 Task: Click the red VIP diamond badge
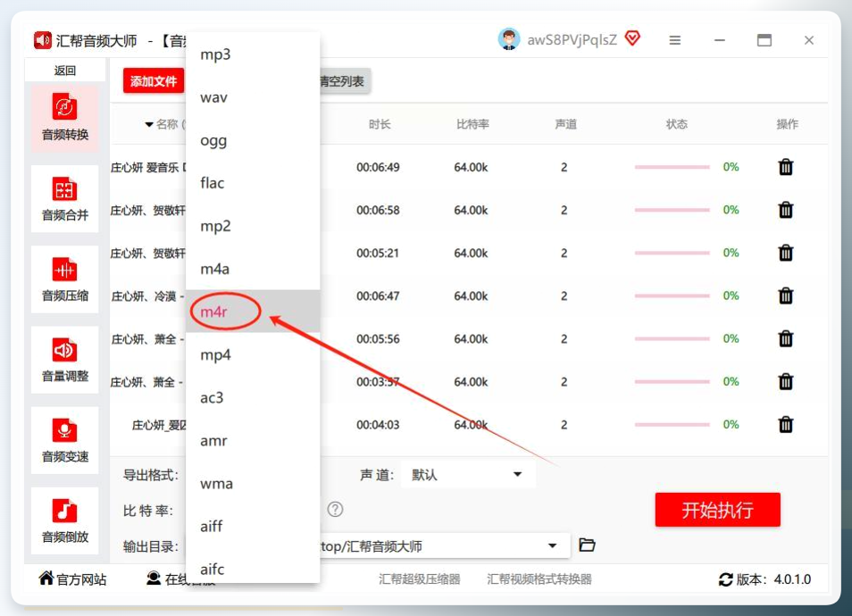(x=632, y=38)
